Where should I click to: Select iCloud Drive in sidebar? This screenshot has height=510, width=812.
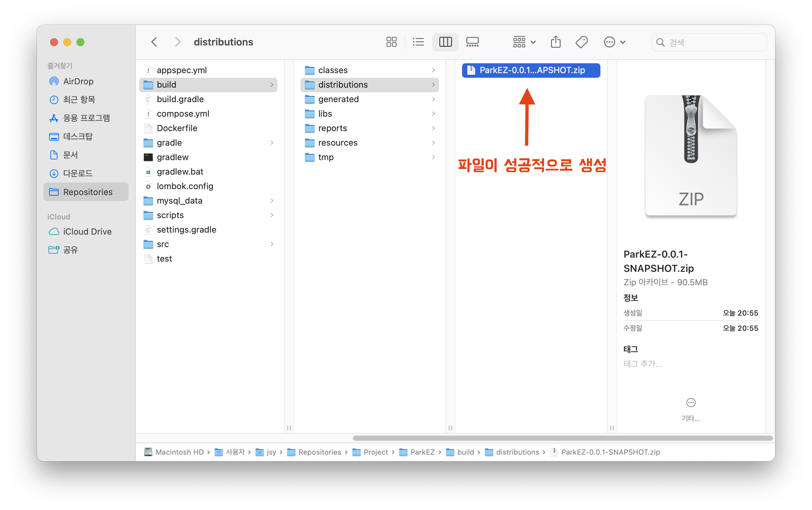click(x=87, y=232)
